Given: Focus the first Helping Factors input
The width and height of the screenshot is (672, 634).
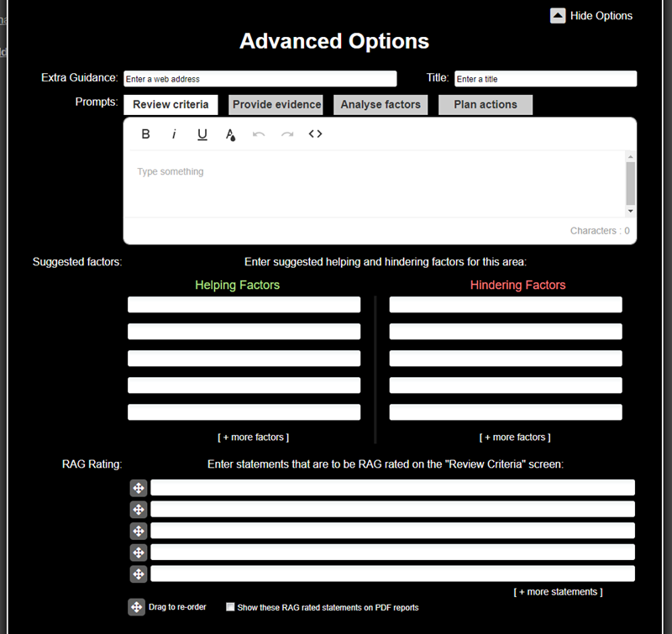Looking at the screenshot, I should (244, 305).
